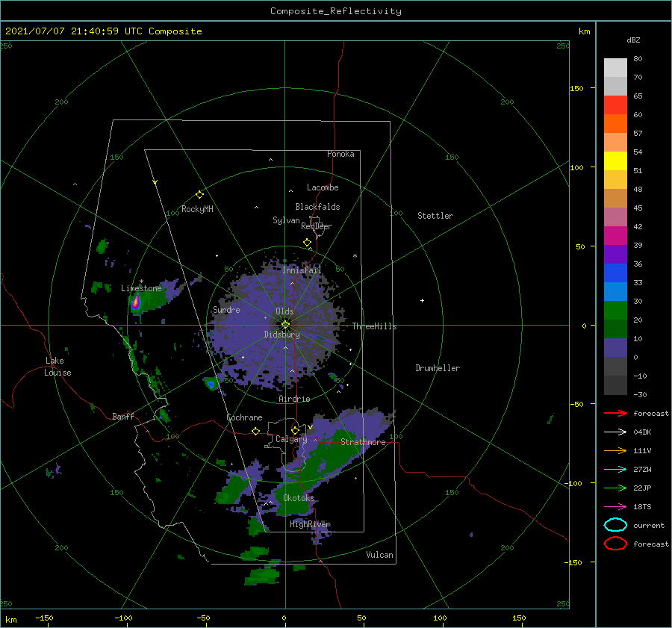
Task: Click the Composite_Reflectivity title
Action: click(x=336, y=11)
